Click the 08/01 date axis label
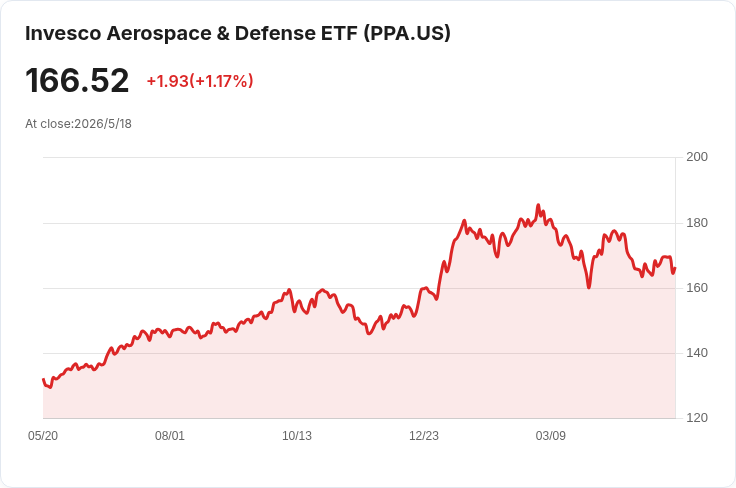 (170, 436)
